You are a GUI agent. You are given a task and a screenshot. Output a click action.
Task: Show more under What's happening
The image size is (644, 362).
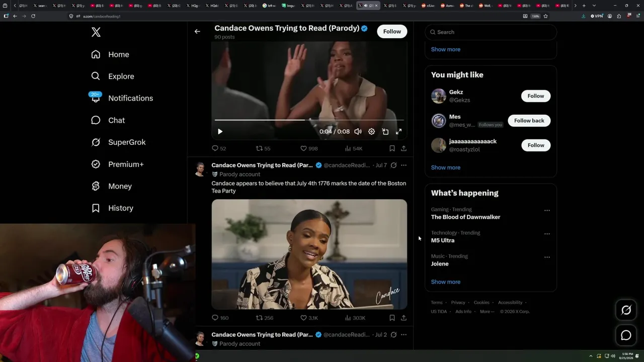pyautogui.click(x=446, y=282)
